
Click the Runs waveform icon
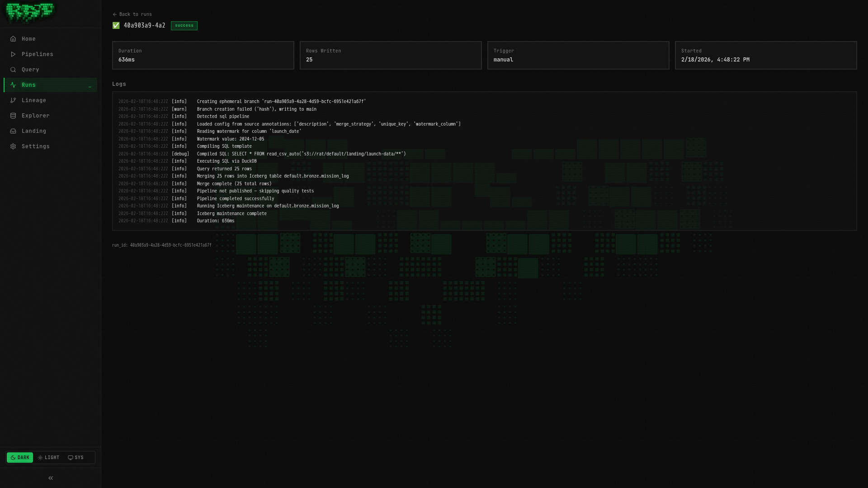(13, 84)
